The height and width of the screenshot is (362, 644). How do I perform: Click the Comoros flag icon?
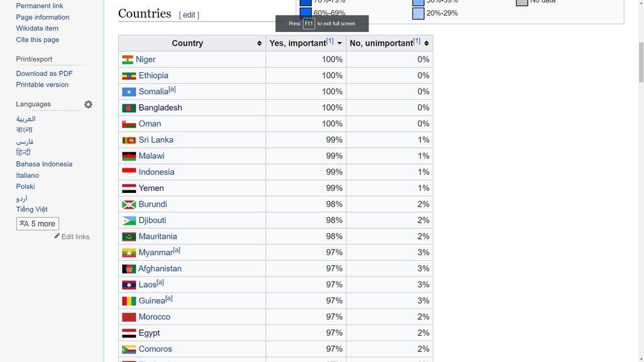pos(129,349)
